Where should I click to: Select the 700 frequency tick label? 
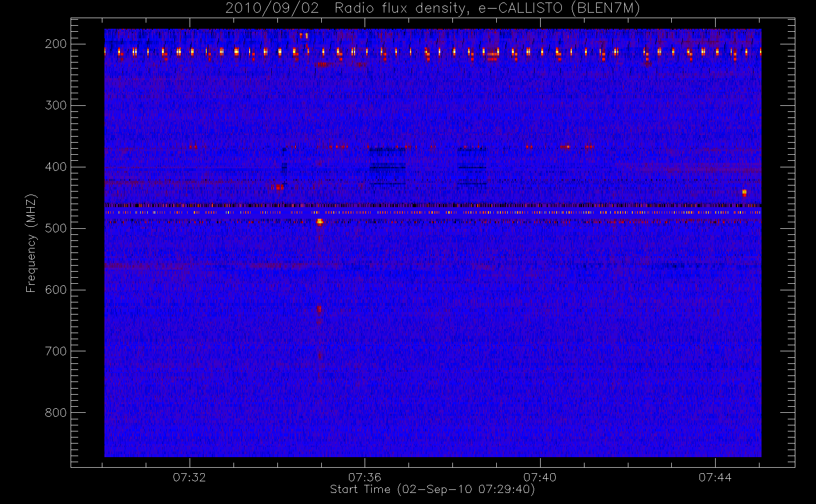coord(56,351)
